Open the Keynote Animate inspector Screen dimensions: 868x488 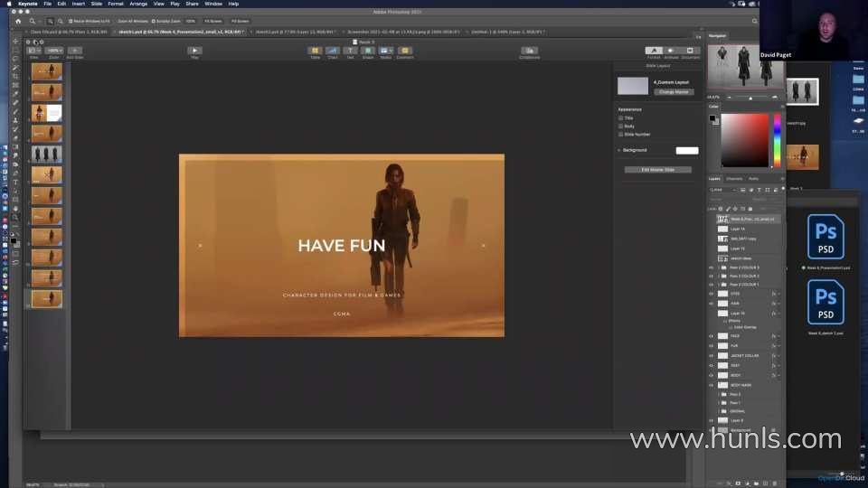(x=671, y=51)
